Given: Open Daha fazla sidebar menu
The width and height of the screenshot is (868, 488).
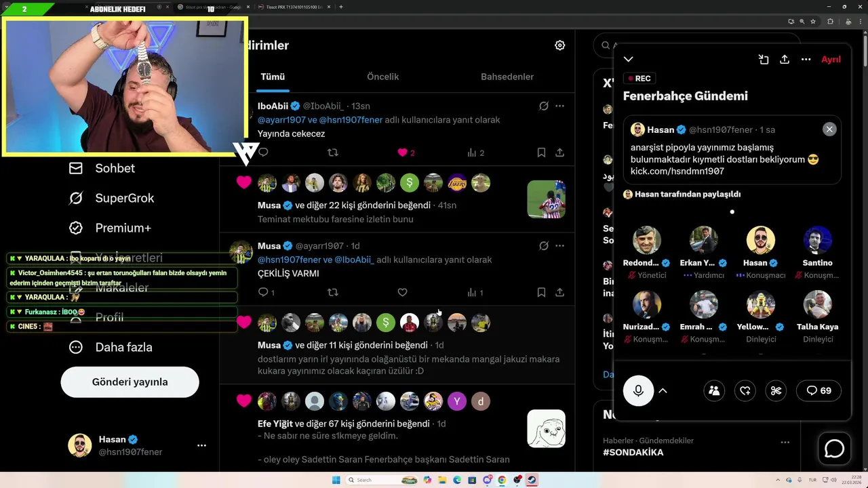Looking at the screenshot, I should coord(111,347).
